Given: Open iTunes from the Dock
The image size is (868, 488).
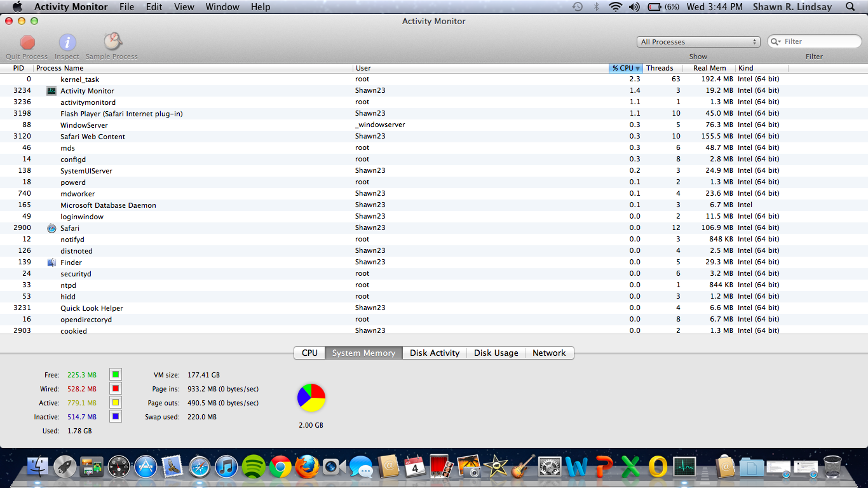Looking at the screenshot, I should pyautogui.click(x=227, y=467).
